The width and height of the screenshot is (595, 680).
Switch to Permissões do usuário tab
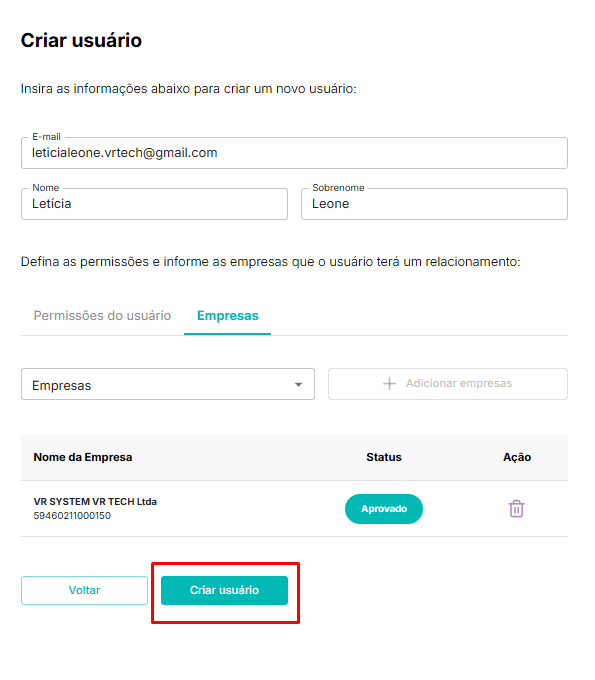102,315
